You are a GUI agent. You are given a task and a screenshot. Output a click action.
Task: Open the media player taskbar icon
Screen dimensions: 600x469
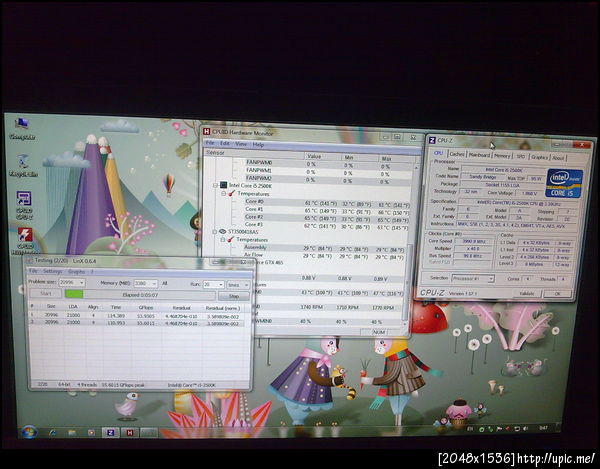pos(91,433)
